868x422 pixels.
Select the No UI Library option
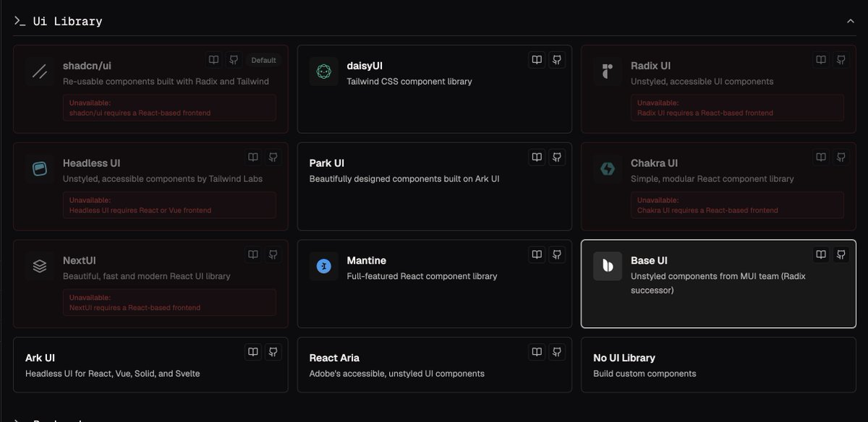click(x=624, y=358)
